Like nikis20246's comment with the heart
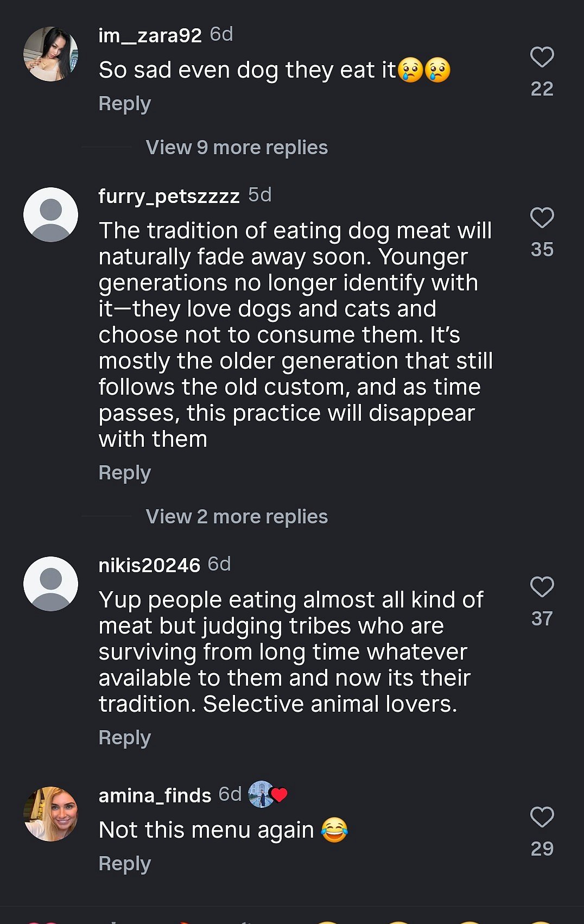Viewport: 584px width, 924px height. click(542, 587)
